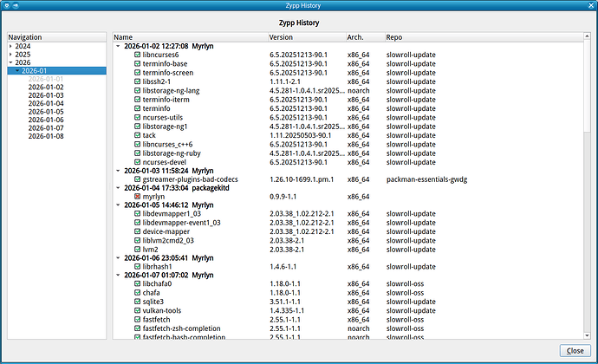
Task: Click the status icon beside libdevmapper1_03
Action: pyautogui.click(x=137, y=215)
